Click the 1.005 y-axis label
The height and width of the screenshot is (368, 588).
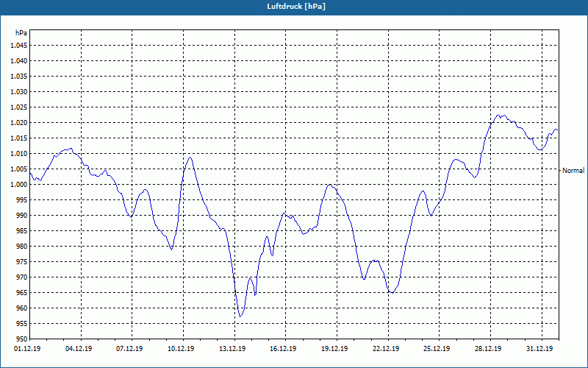coord(18,169)
